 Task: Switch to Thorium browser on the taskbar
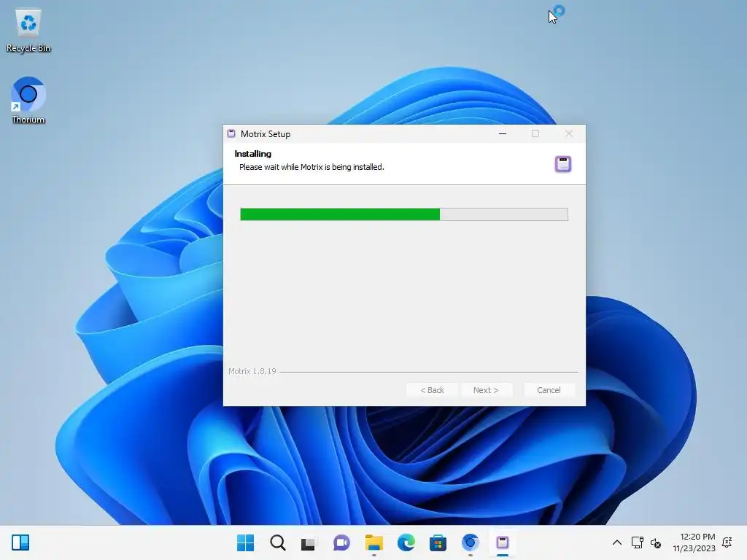point(471,542)
